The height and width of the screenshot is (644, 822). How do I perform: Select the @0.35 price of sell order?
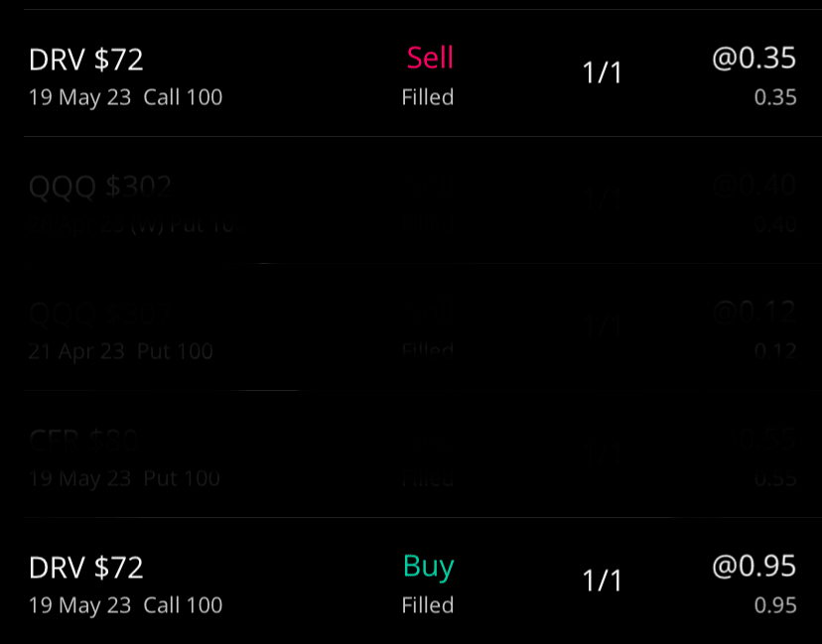click(x=753, y=59)
